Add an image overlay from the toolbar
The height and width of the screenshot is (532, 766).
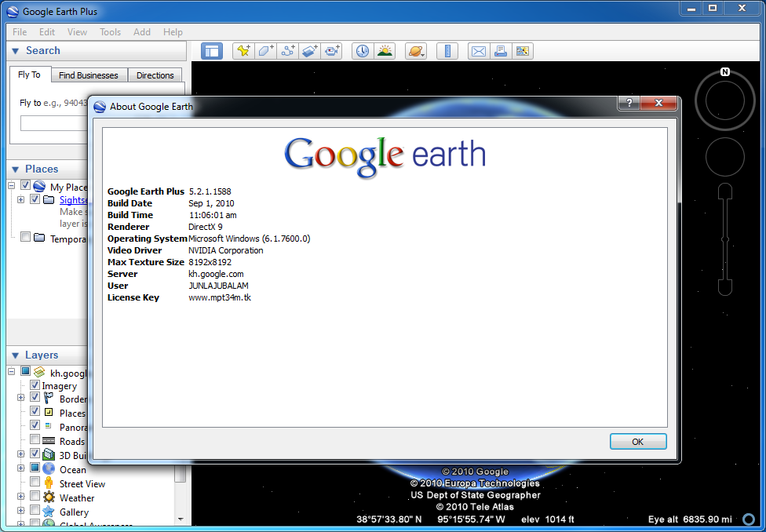click(310, 51)
